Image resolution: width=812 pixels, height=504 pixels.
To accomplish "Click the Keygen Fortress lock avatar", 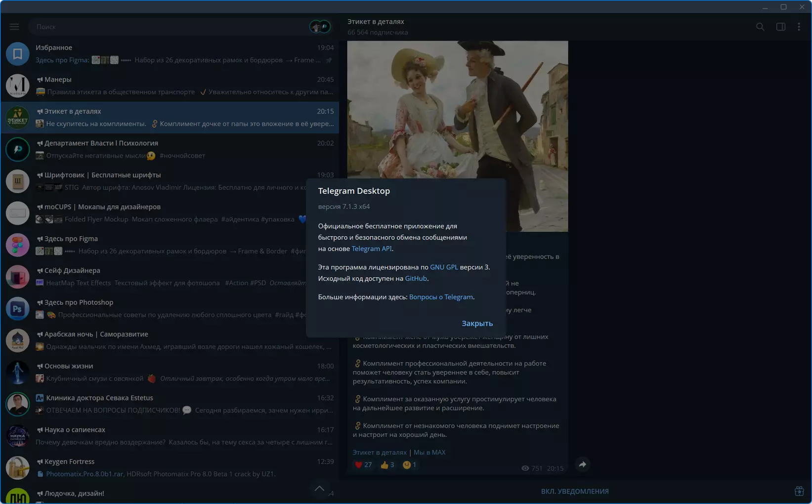I will [17, 468].
